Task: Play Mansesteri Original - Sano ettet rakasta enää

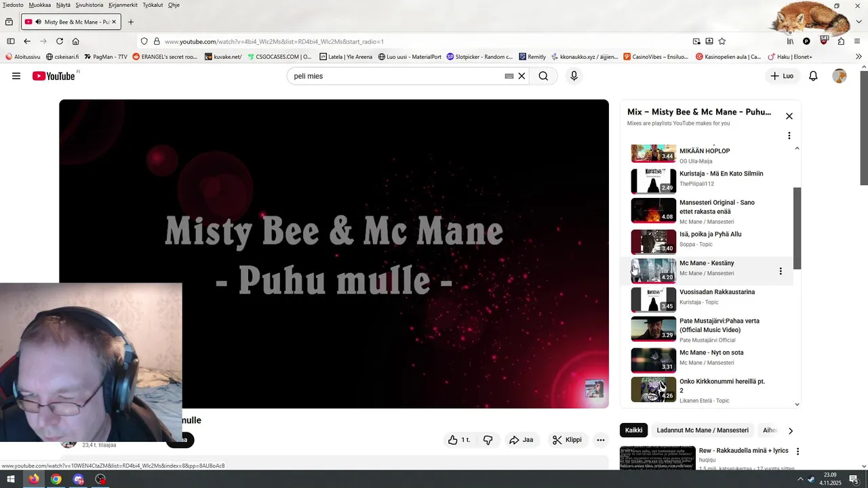Action: pos(705,211)
